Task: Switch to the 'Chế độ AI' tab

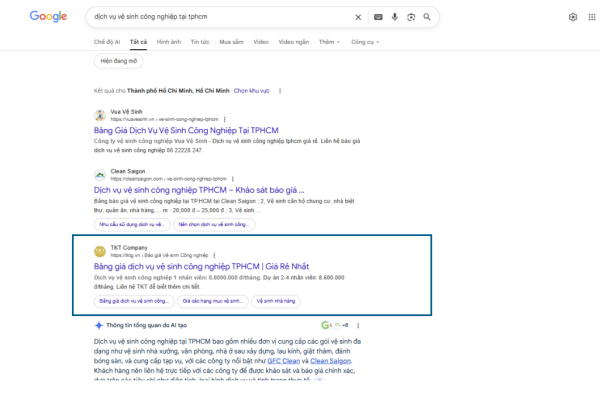Action: 107,43
